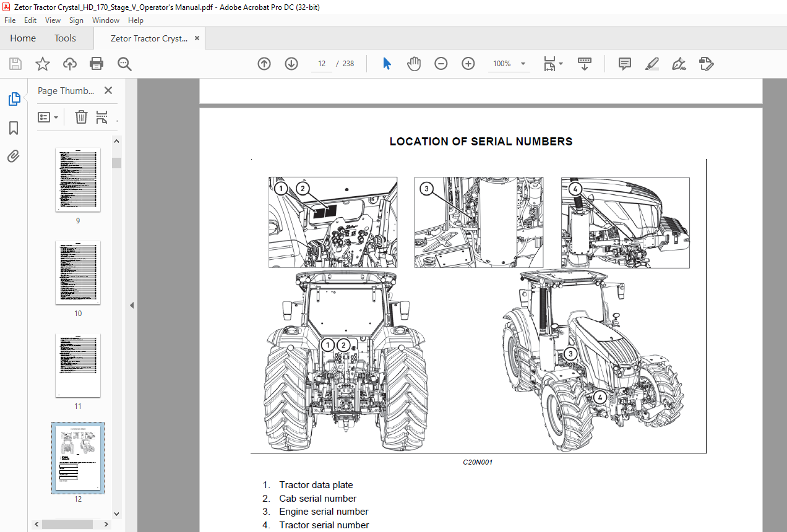Open the Sign menu
The width and height of the screenshot is (787, 532).
coord(76,20)
